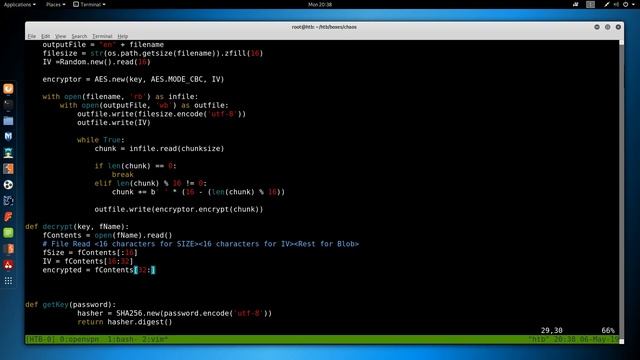Click tmux window 0:openvpn in status bar
This screenshot has height=360, width=640.
click(x=79, y=340)
